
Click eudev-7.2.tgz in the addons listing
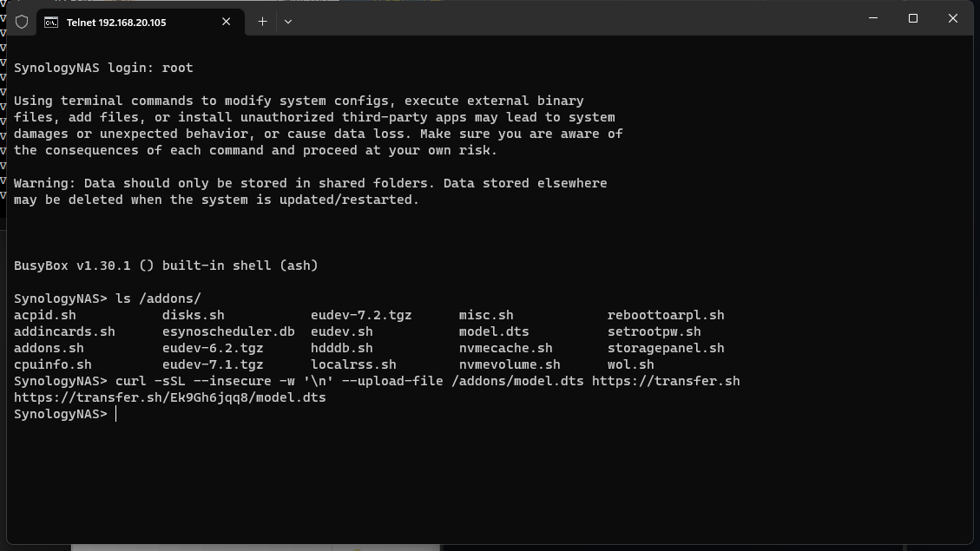pyautogui.click(x=361, y=315)
